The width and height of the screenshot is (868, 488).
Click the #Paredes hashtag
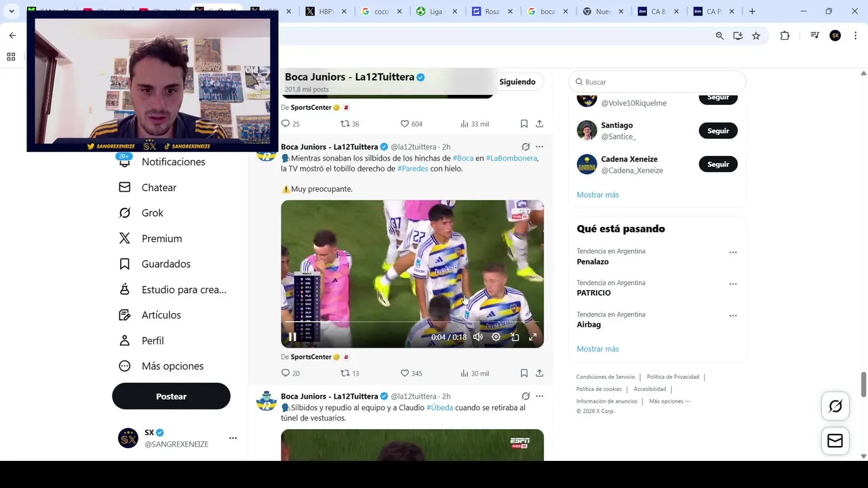(x=412, y=169)
